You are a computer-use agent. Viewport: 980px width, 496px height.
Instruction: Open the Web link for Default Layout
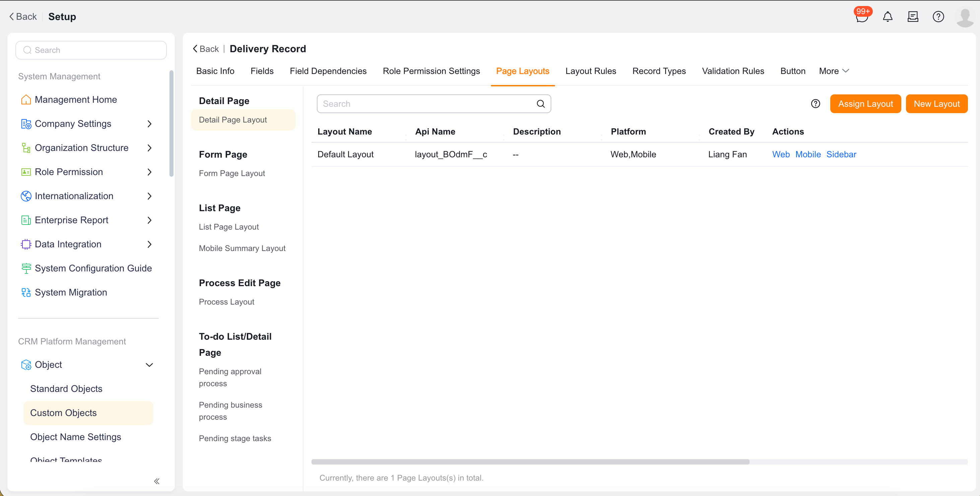[x=781, y=154]
